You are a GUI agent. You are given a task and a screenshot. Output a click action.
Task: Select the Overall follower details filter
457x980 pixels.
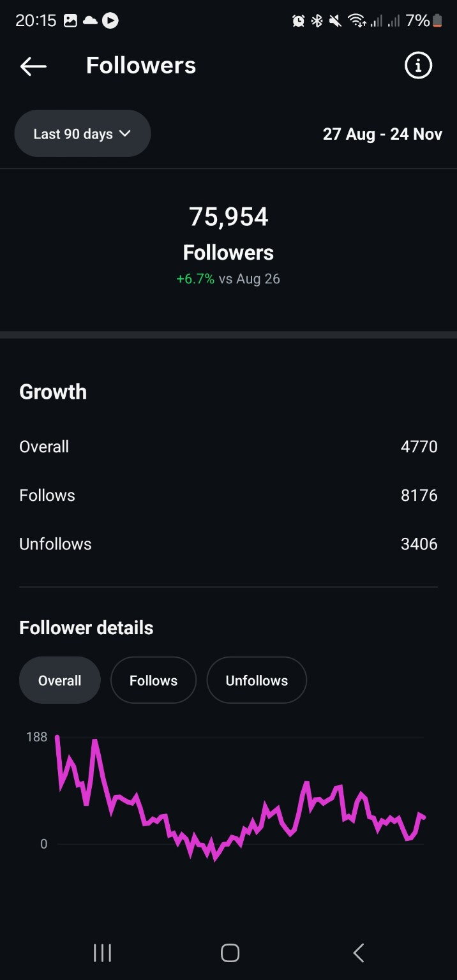tap(60, 680)
